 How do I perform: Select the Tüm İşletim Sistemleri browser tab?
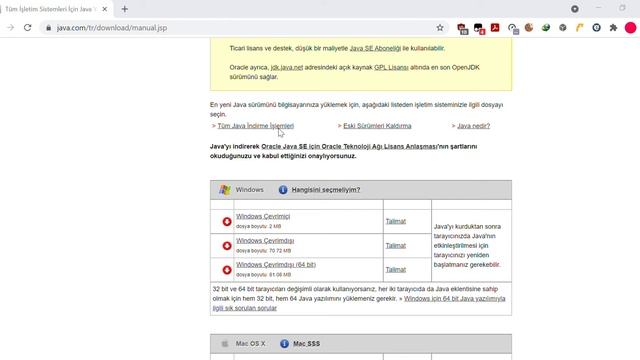click(x=51, y=9)
